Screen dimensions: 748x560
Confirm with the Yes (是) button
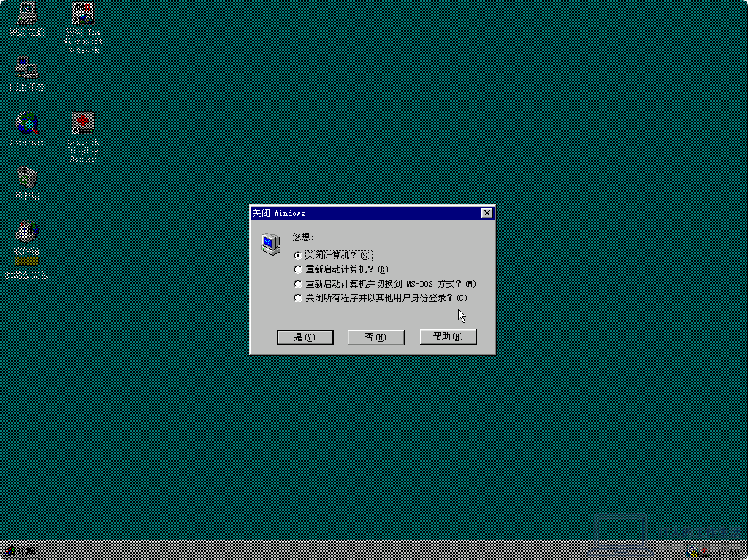click(x=305, y=337)
